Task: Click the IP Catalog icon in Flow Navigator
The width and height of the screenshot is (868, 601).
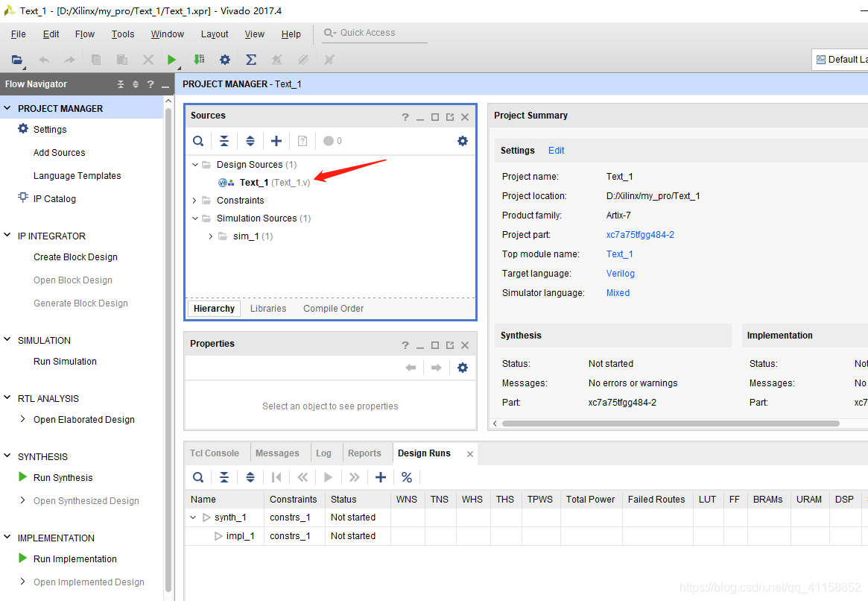Action: pos(22,198)
